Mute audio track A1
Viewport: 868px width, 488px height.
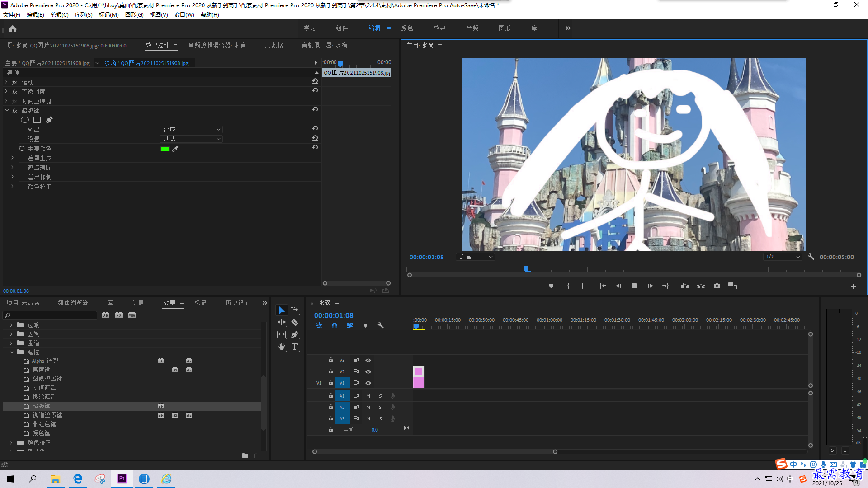tap(368, 396)
